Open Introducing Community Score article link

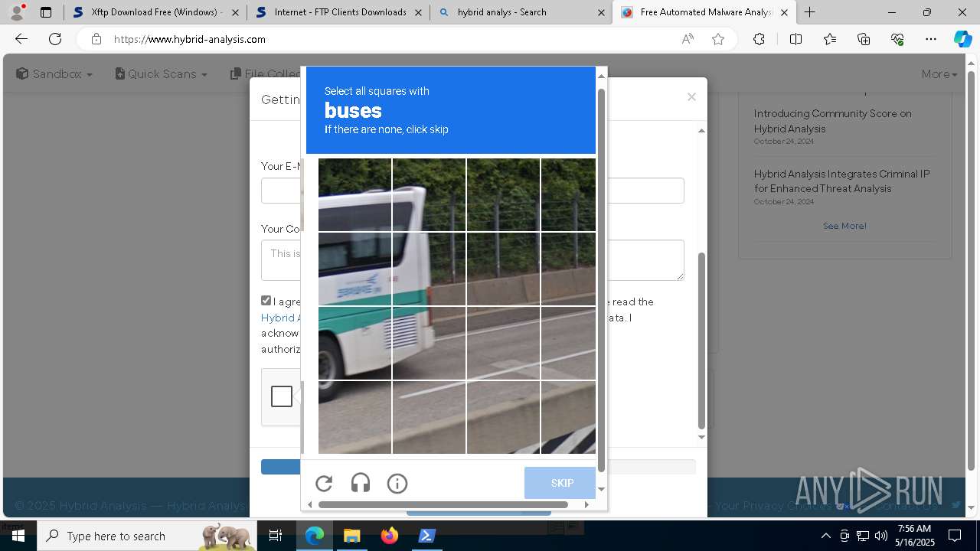832,121
